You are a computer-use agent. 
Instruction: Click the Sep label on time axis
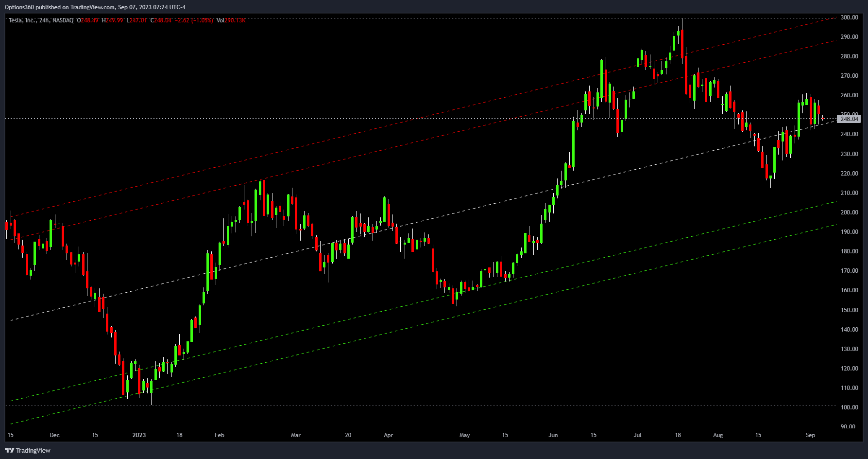(x=810, y=435)
